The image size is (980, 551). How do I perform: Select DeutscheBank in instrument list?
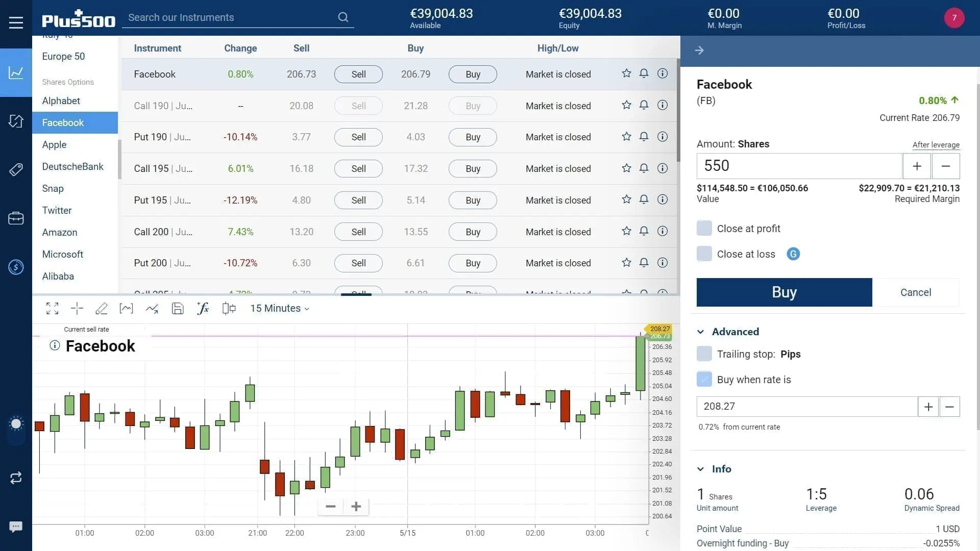coord(72,166)
